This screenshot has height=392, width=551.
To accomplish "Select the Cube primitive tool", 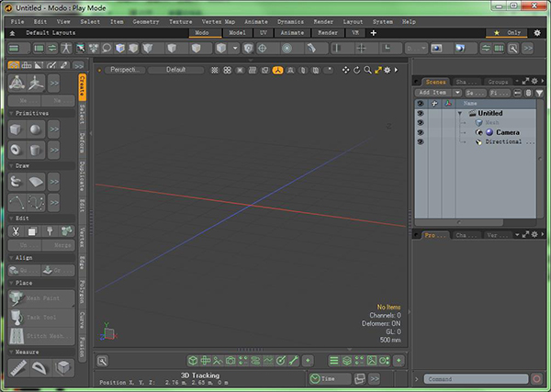I will pos(17,129).
